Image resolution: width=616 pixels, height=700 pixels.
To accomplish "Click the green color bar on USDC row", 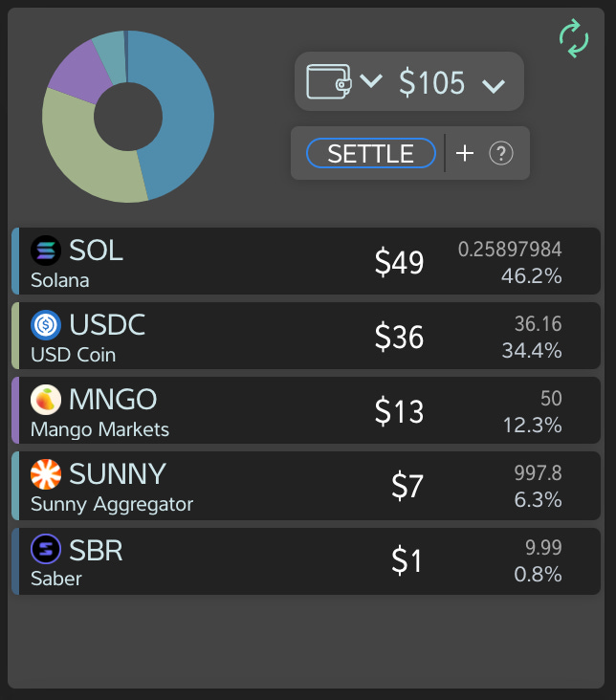I will tap(15, 336).
